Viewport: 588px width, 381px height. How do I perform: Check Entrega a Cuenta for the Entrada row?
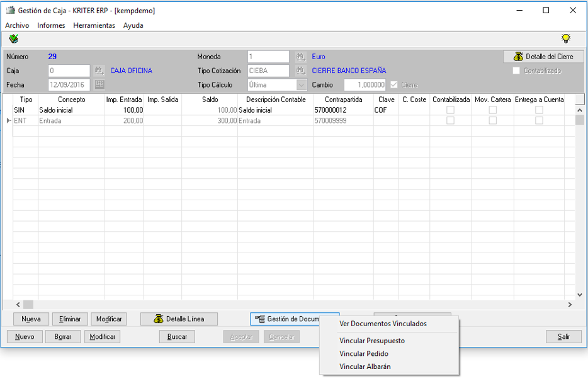point(539,120)
